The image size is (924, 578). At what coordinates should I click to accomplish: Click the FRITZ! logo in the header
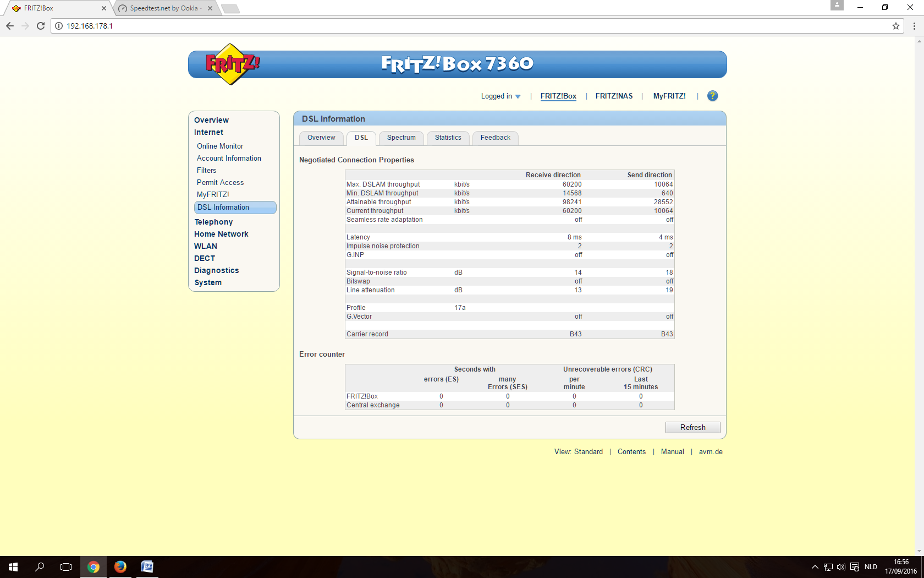tap(232, 64)
